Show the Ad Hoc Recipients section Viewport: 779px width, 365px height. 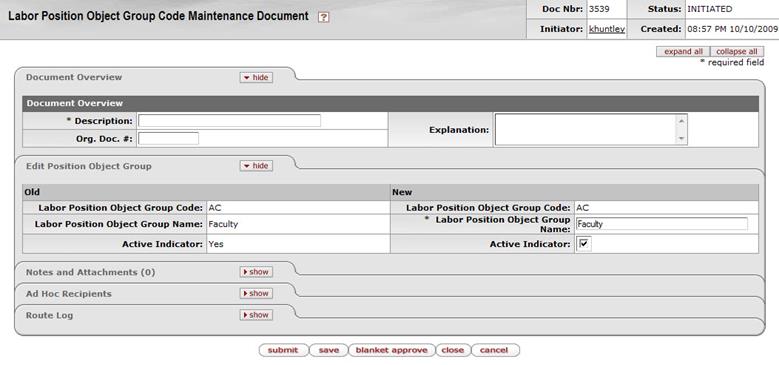tap(256, 293)
